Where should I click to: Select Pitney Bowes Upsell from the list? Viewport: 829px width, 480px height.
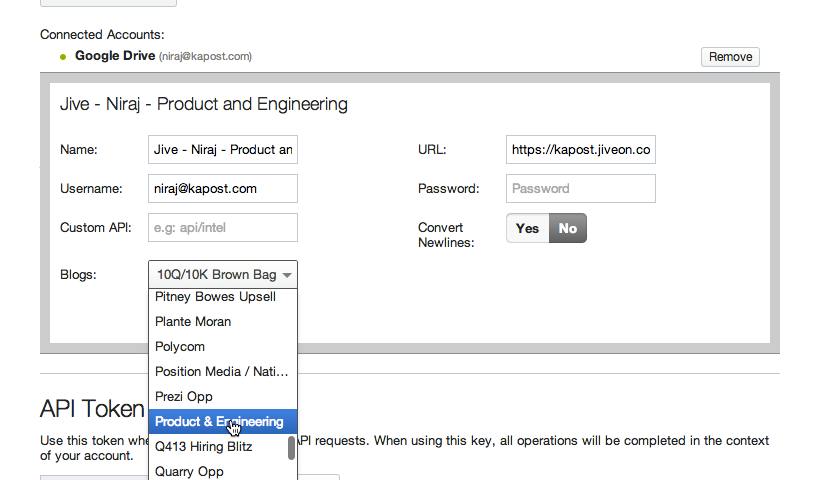[x=223, y=297]
